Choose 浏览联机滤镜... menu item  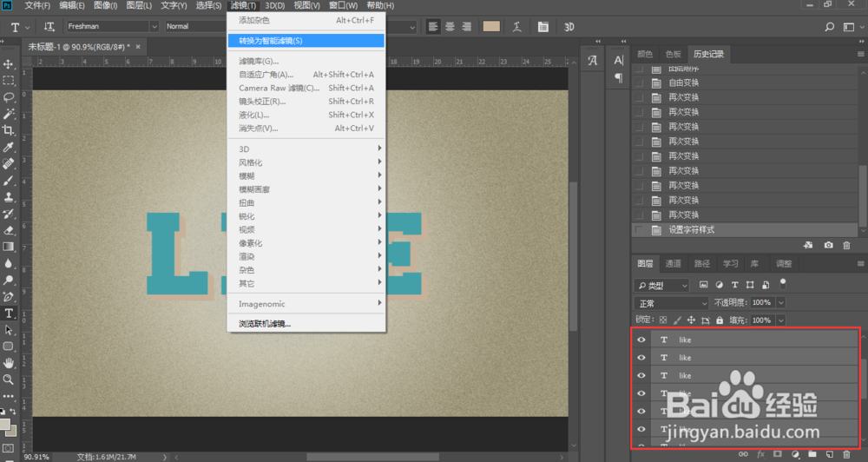306,324
